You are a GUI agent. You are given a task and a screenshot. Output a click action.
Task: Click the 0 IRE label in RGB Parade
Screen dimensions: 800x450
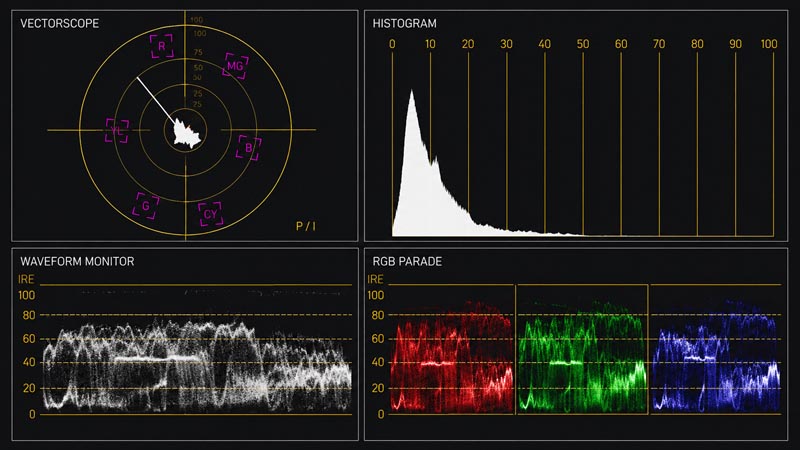[381, 414]
